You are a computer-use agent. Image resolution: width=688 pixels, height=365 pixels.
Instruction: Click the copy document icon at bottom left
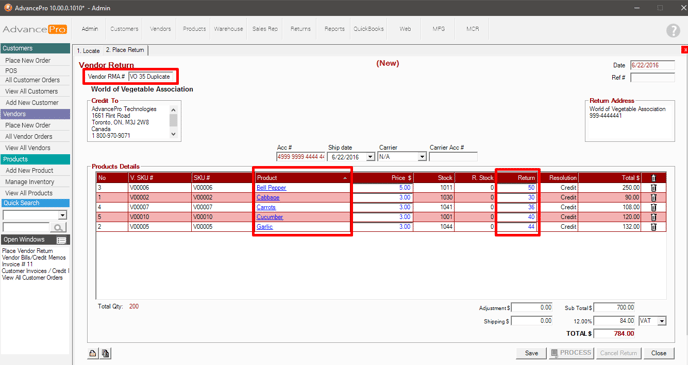coord(106,353)
